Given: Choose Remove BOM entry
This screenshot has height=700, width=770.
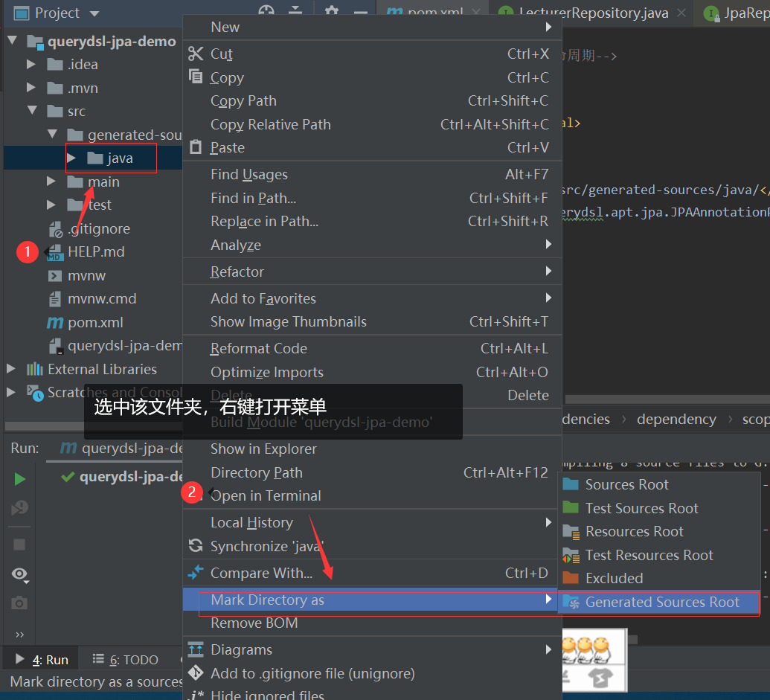Looking at the screenshot, I should (x=372, y=623).
